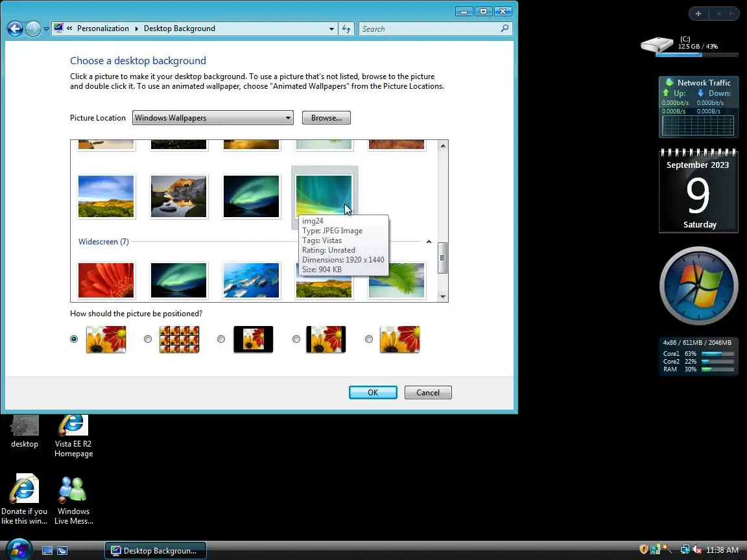Viewport: 747px width, 560px height.
Task: Click the RAM 30% usage bar
Action: click(x=717, y=369)
